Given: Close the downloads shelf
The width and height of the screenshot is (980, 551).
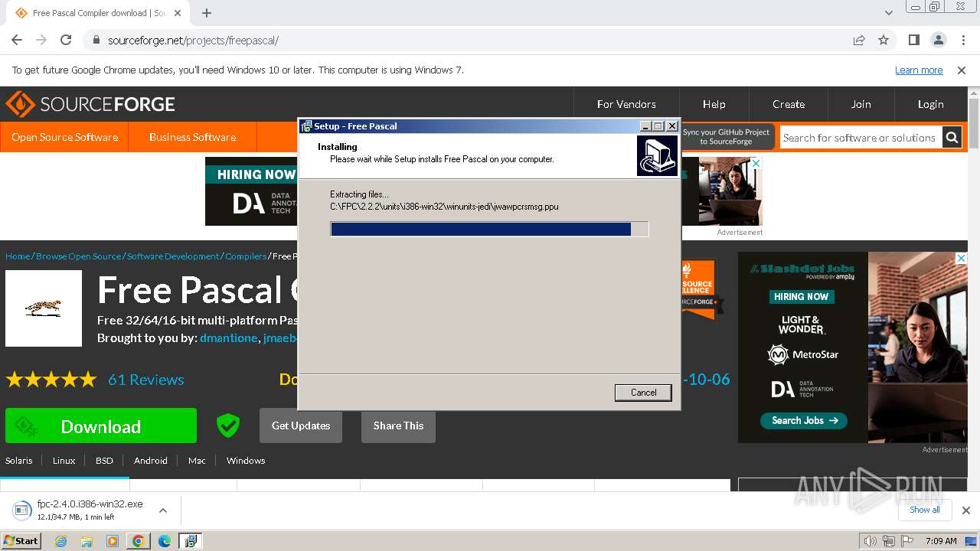Looking at the screenshot, I should click(965, 510).
